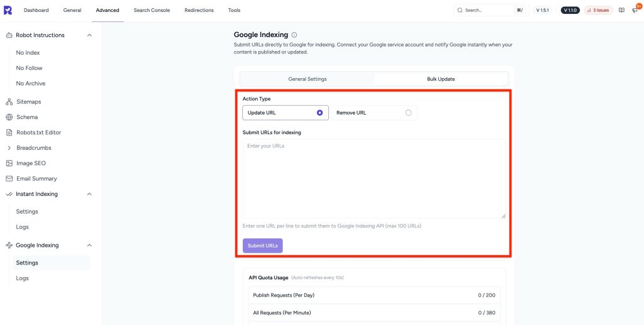Expand the Breadcrumbs menu item
Viewport: 644px width, 325px height.
(x=9, y=148)
